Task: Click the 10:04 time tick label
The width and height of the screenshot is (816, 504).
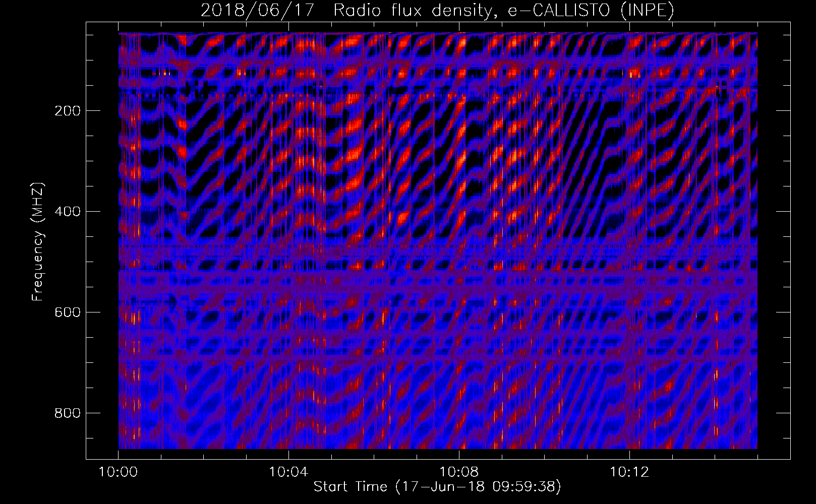Action: pyautogui.click(x=288, y=472)
